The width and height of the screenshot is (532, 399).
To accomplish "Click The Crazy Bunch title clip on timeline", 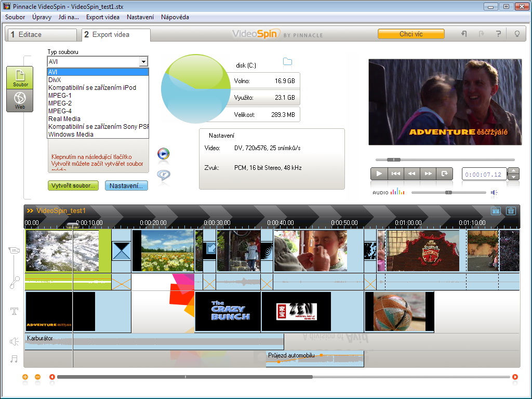I will tap(228, 311).
